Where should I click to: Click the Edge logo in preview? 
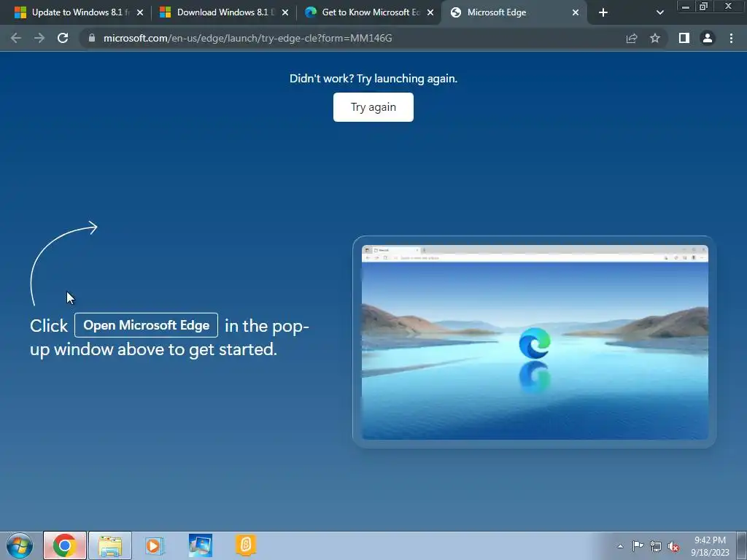(535, 343)
